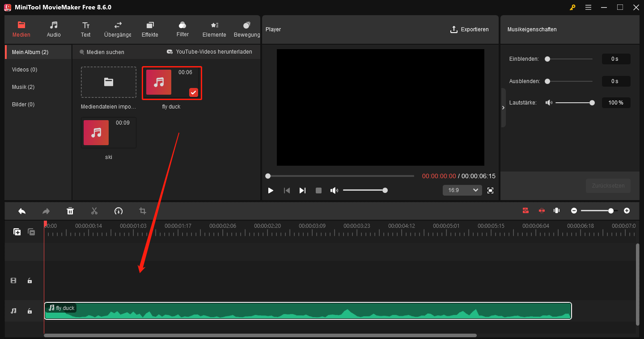Select the fly duck audio thumbnail
The height and width of the screenshot is (339, 644).
click(172, 83)
